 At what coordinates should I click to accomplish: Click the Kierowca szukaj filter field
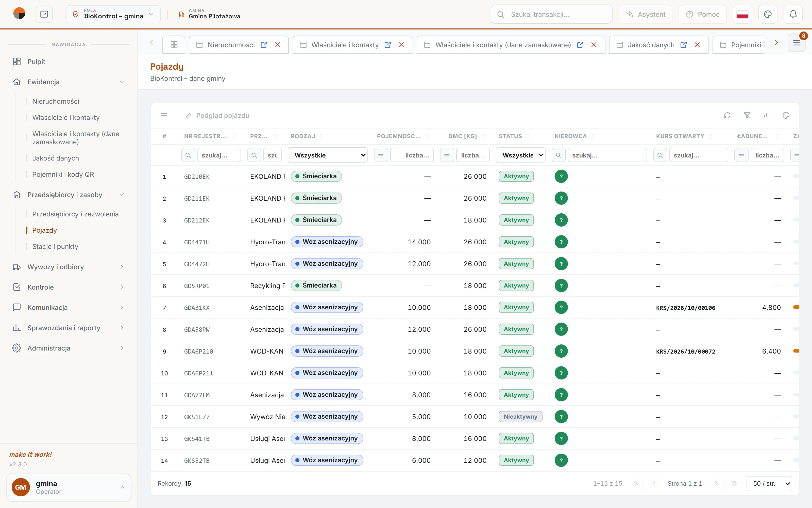[x=607, y=155]
